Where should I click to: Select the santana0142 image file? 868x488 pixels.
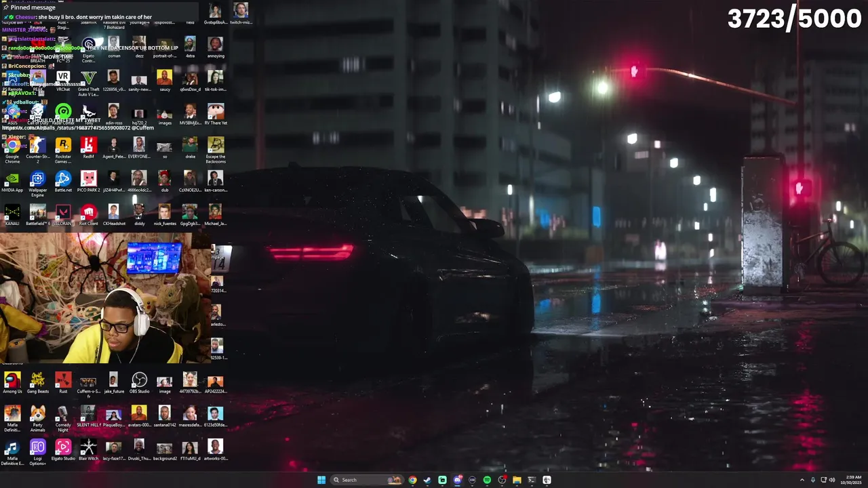[165, 416]
